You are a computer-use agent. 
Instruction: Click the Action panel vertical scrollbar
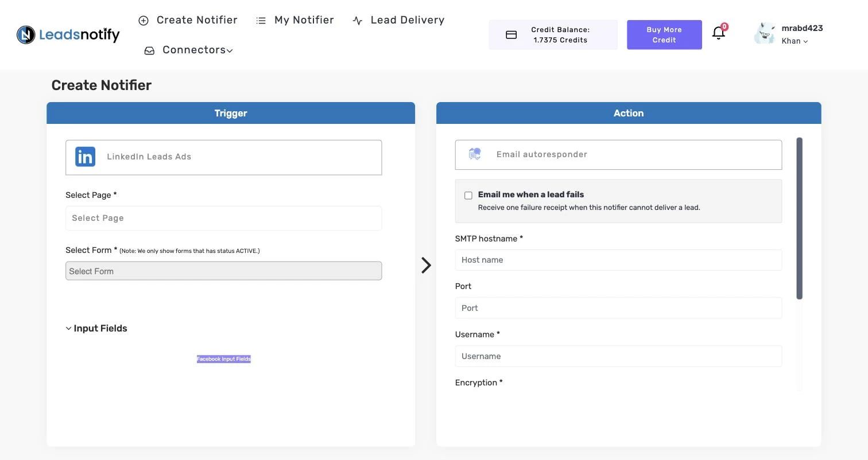click(799, 218)
